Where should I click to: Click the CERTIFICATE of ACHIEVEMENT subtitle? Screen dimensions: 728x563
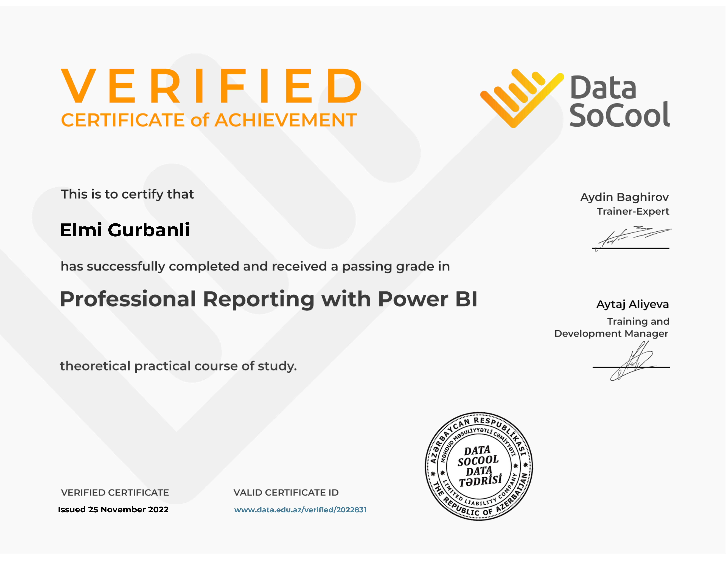[x=209, y=120]
